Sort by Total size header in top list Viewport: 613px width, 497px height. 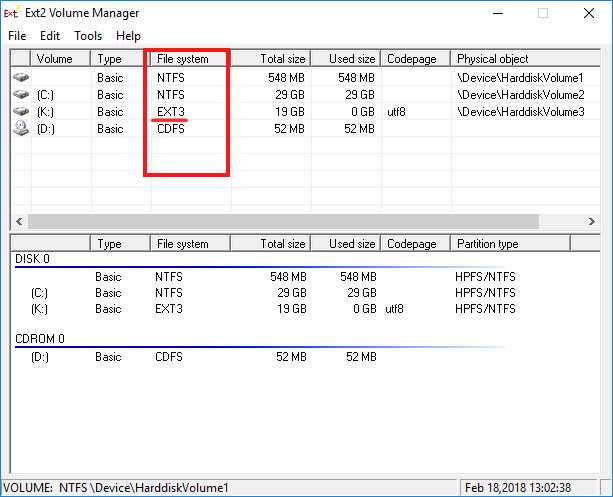[271, 59]
